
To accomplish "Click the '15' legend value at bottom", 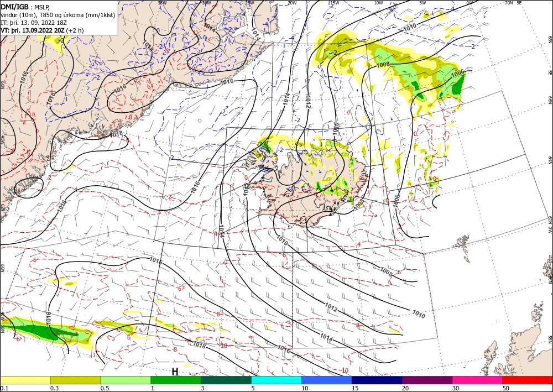I will [355, 388].
